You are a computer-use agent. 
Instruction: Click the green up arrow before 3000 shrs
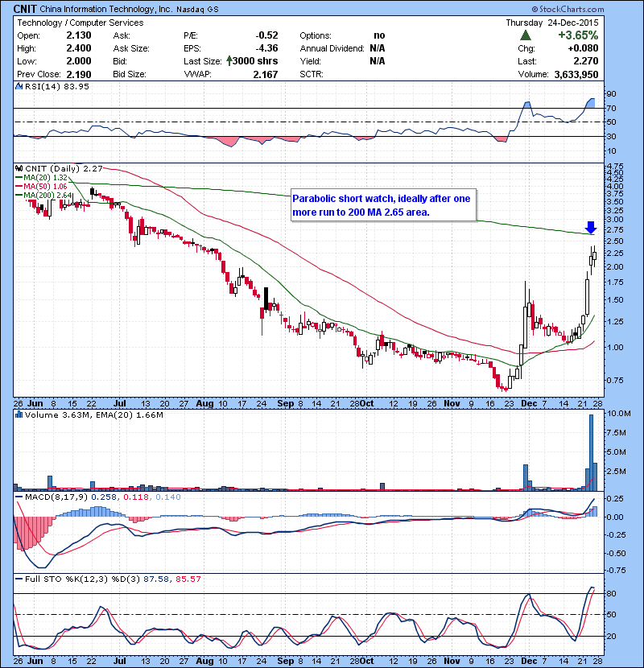click(x=229, y=61)
